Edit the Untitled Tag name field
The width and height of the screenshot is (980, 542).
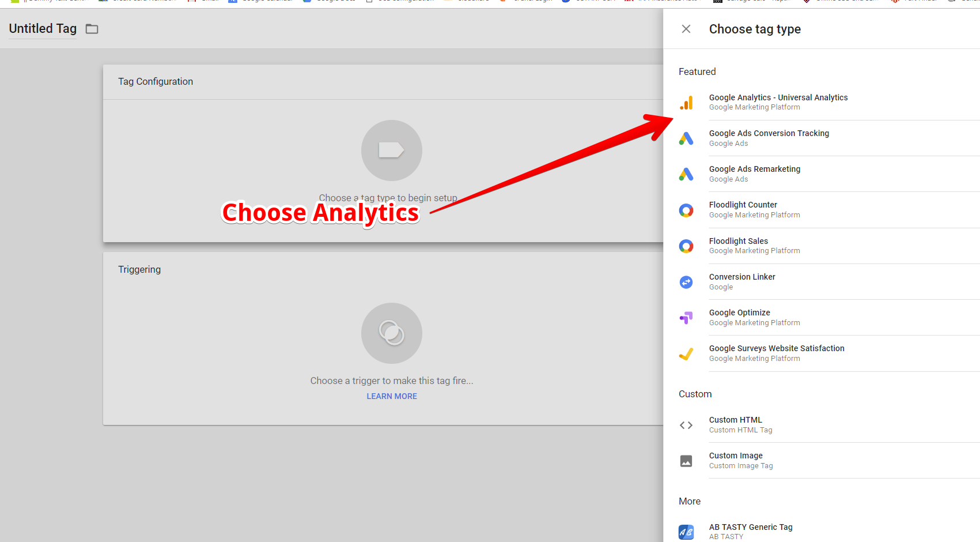(43, 29)
